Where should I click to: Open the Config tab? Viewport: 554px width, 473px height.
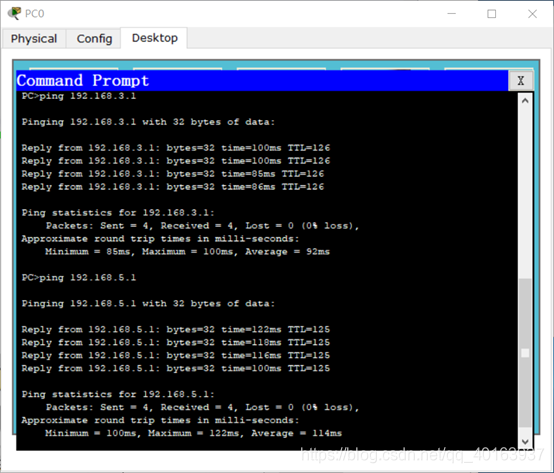(94, 39)
